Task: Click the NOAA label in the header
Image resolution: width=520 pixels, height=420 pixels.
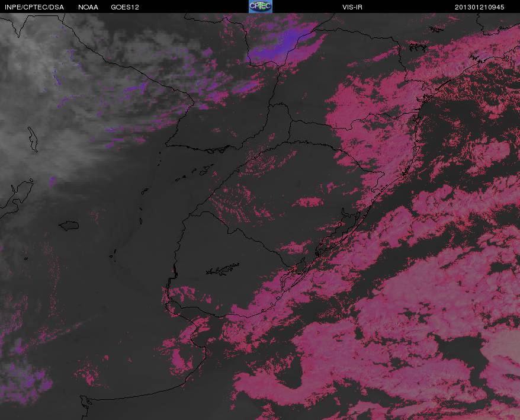Action: [x=88, y=7]
